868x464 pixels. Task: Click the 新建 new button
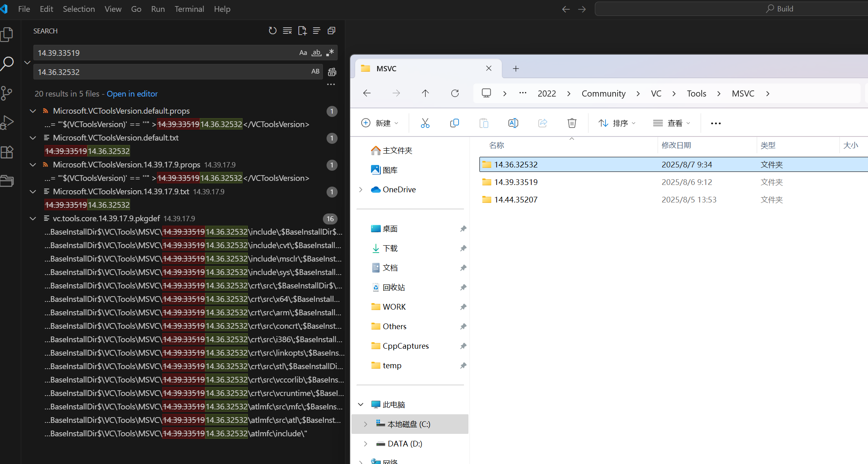click(380, 123)
